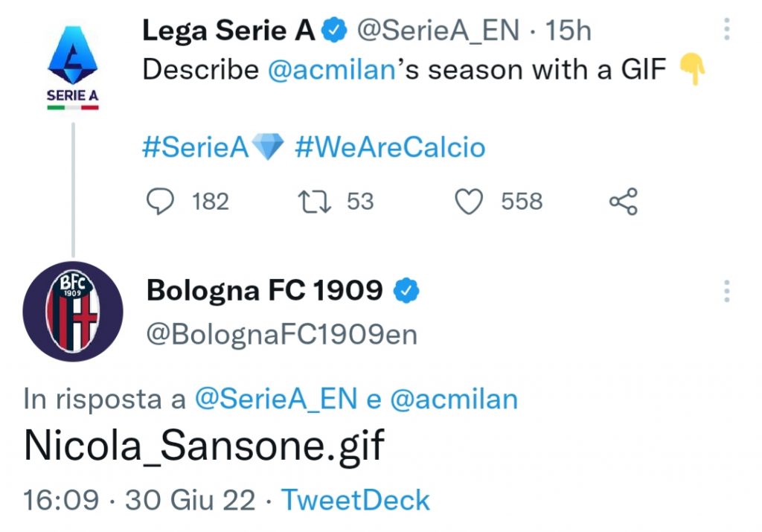Click the Bologna FC 1909 verified badge
Viewport: 762px width, 532px height.
point(406,290)
